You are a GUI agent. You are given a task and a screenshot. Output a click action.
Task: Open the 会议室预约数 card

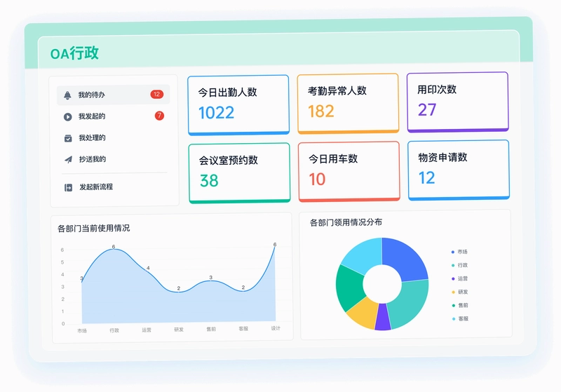tap(239, 173)
